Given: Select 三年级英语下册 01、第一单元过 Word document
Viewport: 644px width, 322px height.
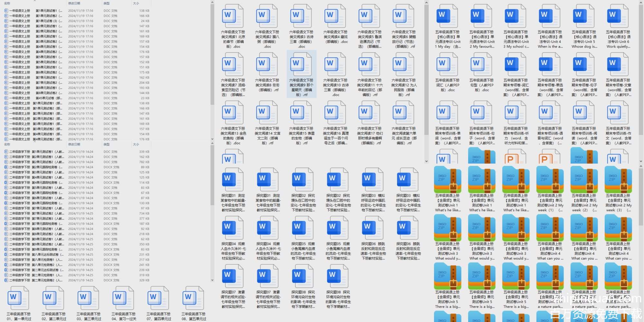Looking at the screenshot, I should [19, 299].
